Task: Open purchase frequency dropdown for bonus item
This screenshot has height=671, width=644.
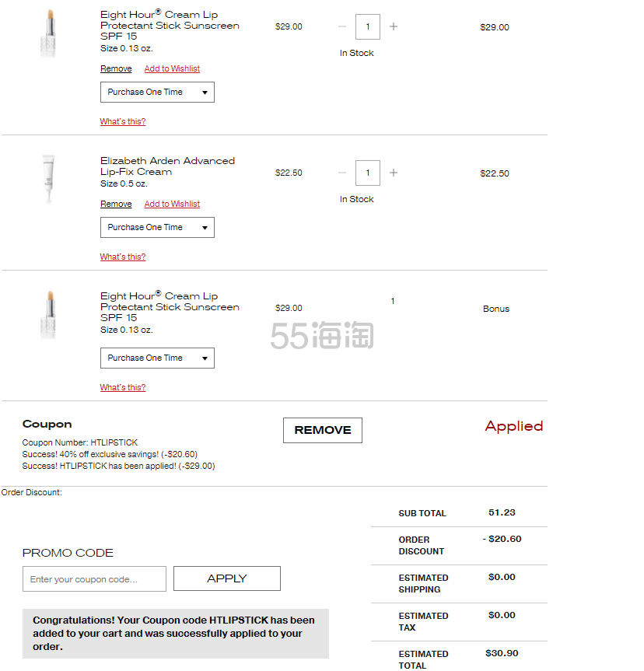Action: click(157, 358)
